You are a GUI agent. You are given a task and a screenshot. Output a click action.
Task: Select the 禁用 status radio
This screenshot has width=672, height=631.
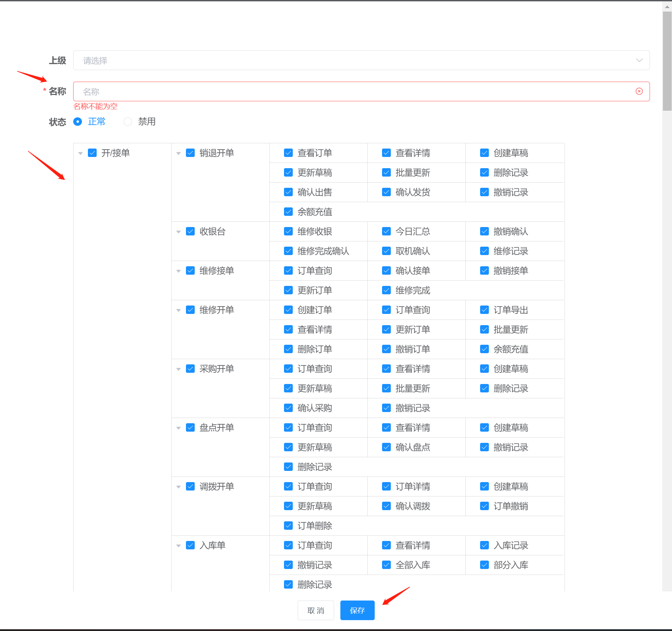point(128,122)
